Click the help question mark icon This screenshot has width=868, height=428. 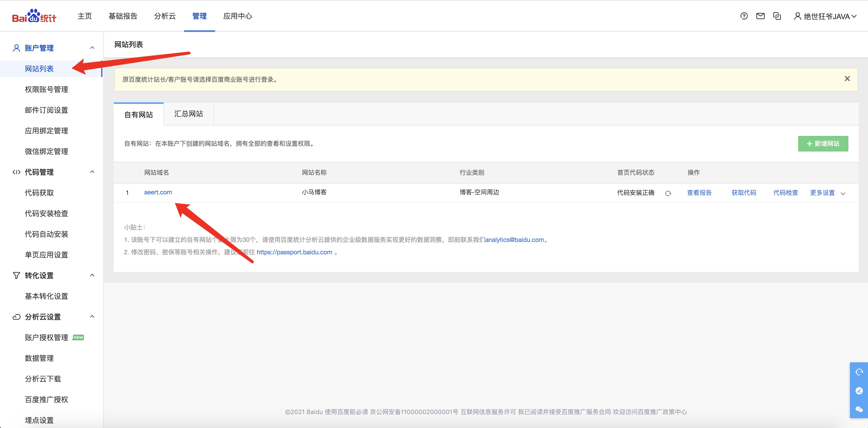click(x=744, y=16)
